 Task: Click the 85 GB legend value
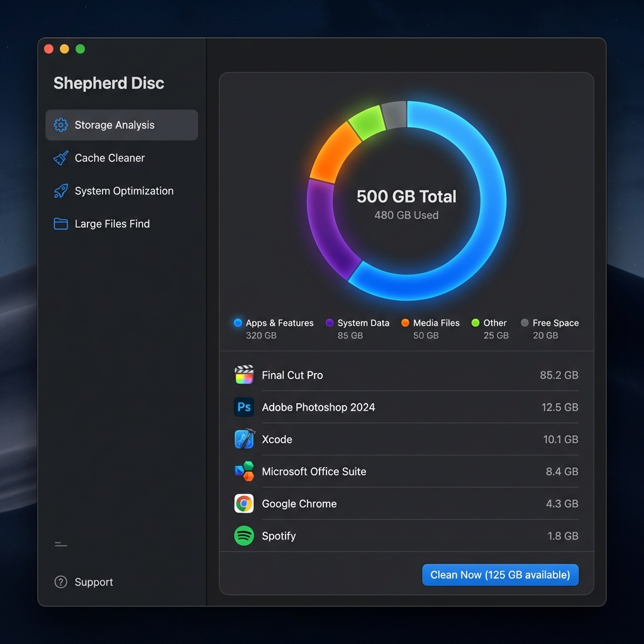point(350,336)
